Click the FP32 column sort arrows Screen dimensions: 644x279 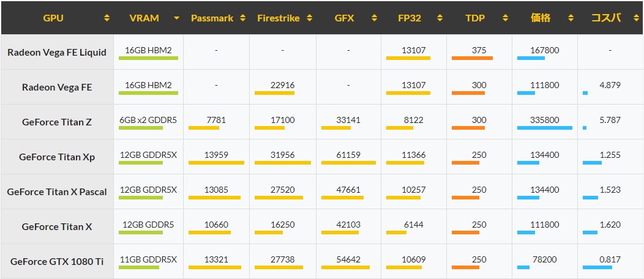[440, 18]
